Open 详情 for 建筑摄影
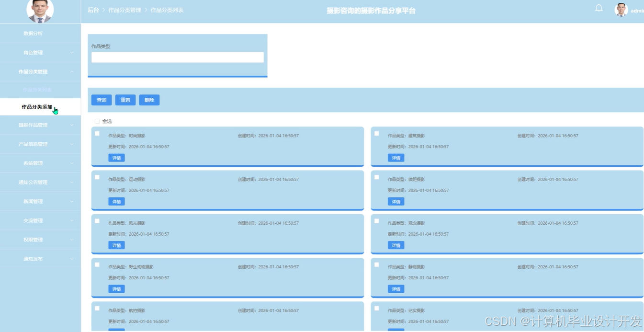644x332 pixels. coord(396,158)
